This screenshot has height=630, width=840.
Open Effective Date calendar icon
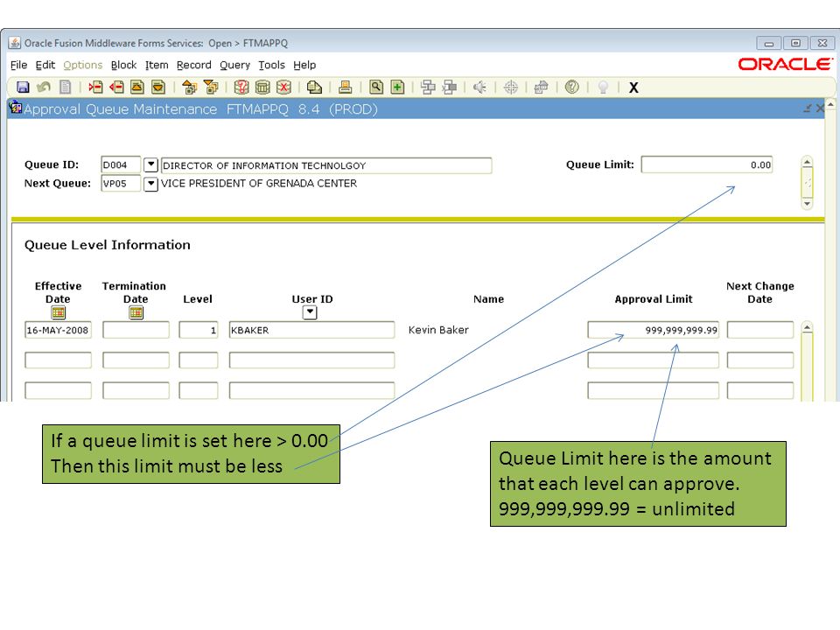click(x=59, y=312)
